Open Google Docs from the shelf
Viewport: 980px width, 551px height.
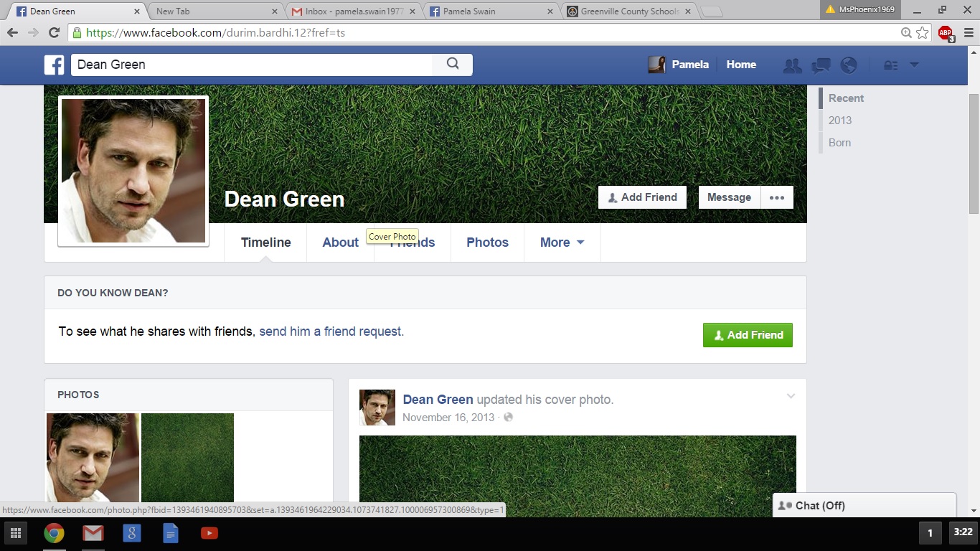click(170, 533)
